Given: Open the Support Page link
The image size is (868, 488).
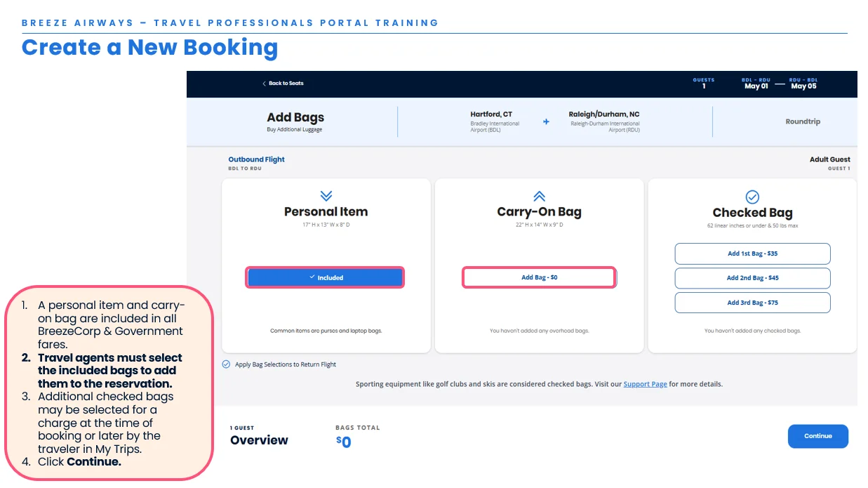Looking at the screenshot, I should point(645,384).
